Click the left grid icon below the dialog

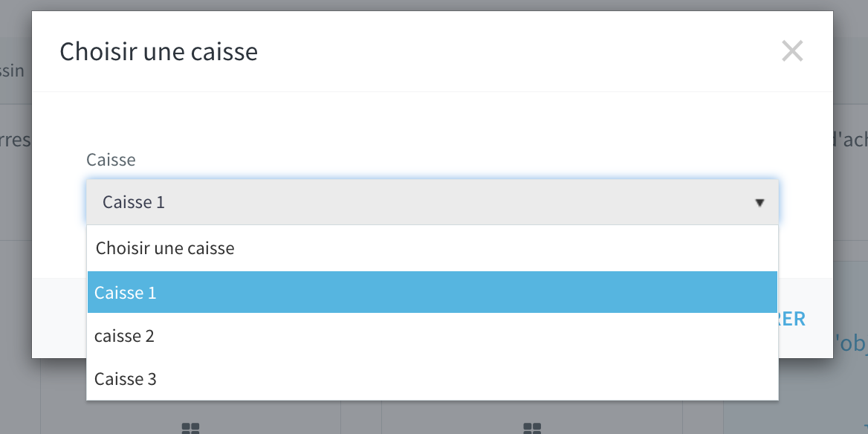point(190,428)
